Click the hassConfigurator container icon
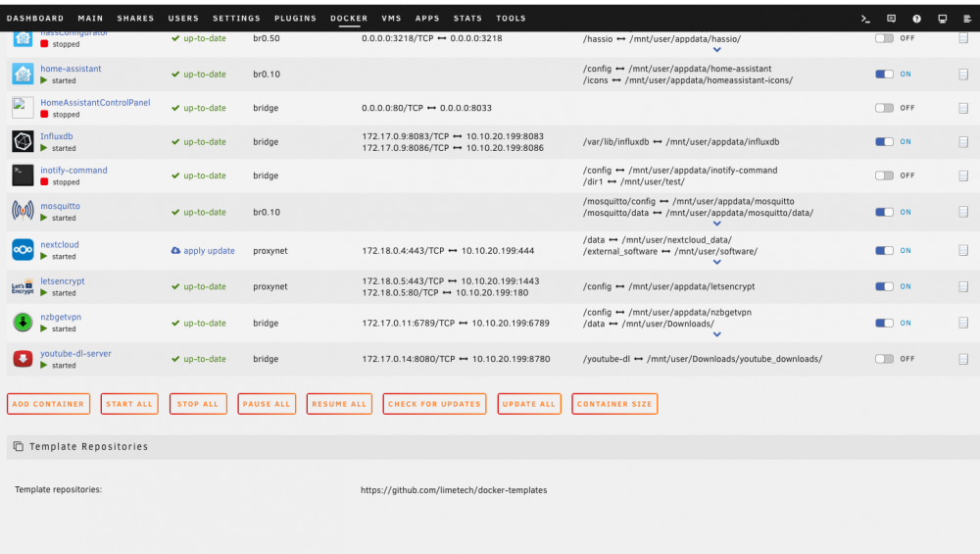 [23, 39]
